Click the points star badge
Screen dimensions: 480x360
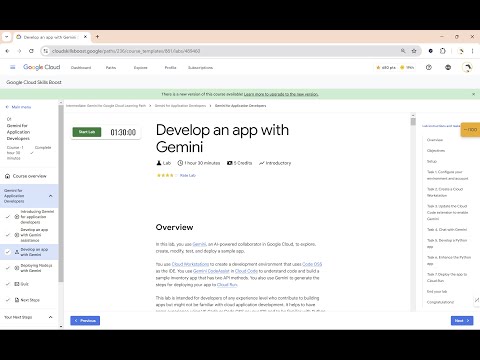tap(386, 67)
